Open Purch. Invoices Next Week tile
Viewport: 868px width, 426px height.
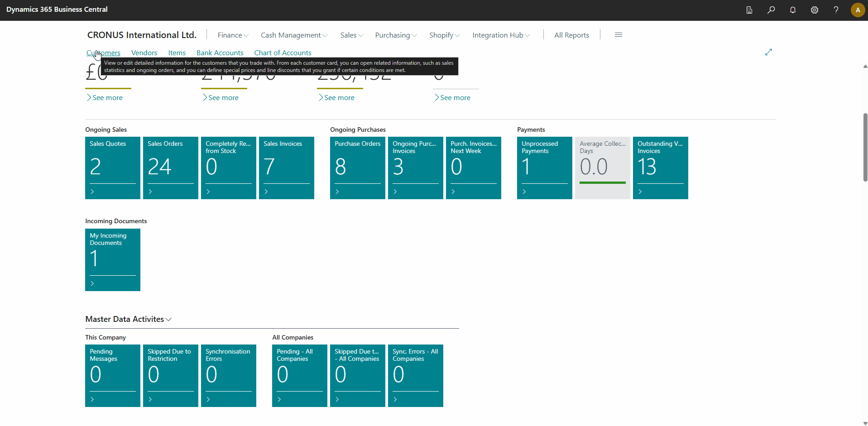[x=474, y=168]
